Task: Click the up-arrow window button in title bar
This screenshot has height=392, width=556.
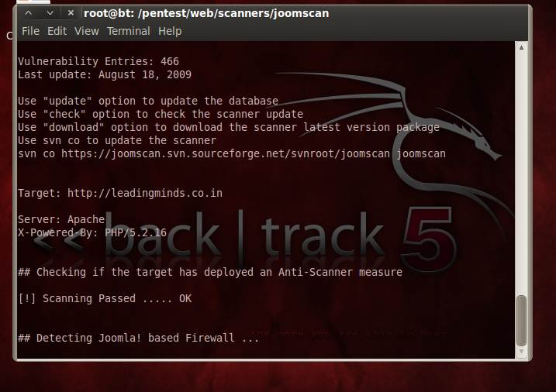Action: coord(29,13)
